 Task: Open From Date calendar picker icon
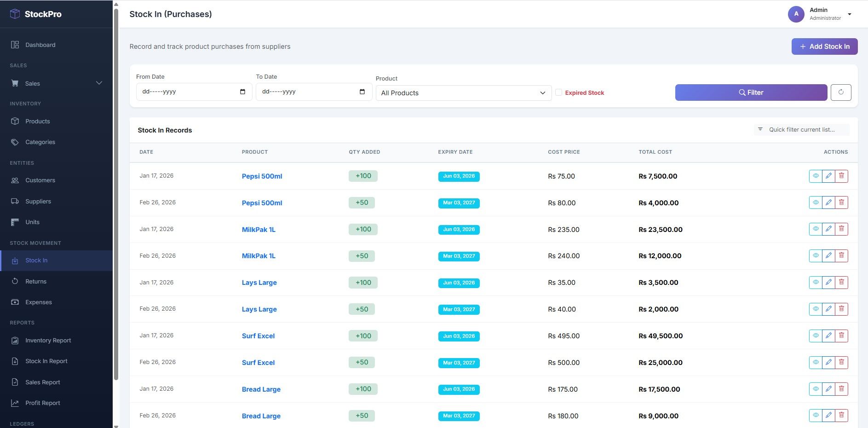click(242, 92)
